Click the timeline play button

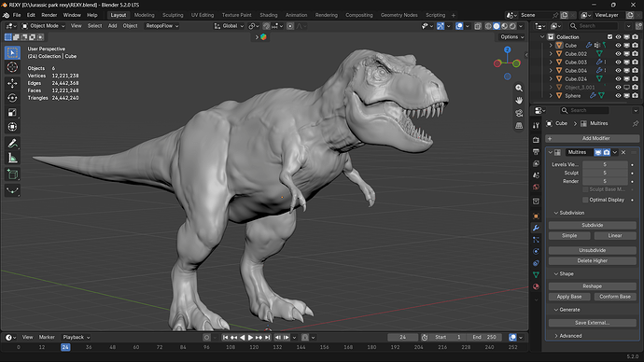click(250, 338)
